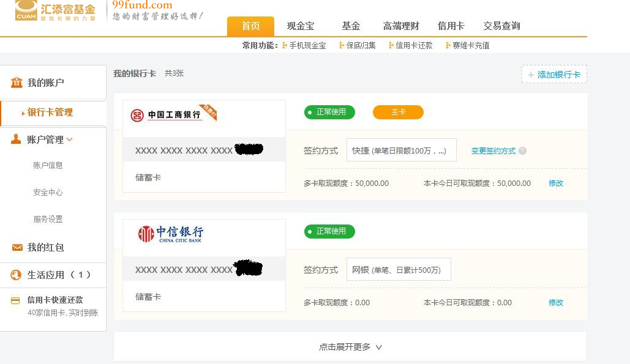Viewport: 630px width, 364px height.
Task: Click the 我的账户 bank building icon
Action: pyautogui.click(x=17, y=83)
